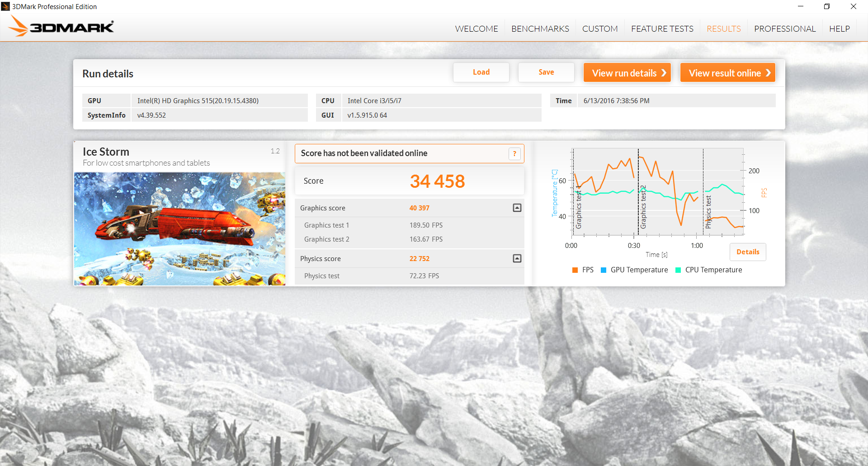
Task: Open the PROFESSIONAL tab
Action: 785,29
